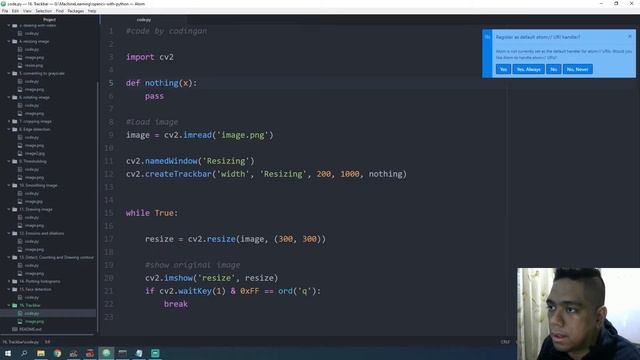
Task: Open image.png under 11. Drawing image
Action: coord(34,225)
